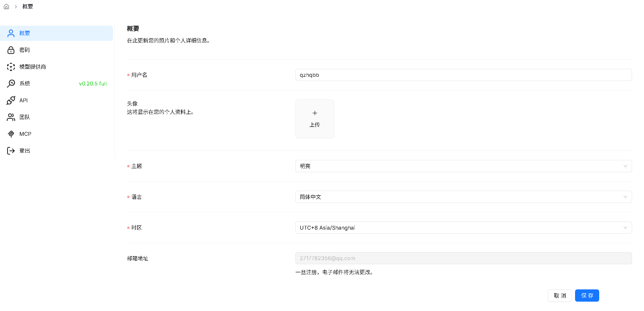Click the 概要 page heading
This screenshot has width=644, height=311.
(x=133, y=29)
